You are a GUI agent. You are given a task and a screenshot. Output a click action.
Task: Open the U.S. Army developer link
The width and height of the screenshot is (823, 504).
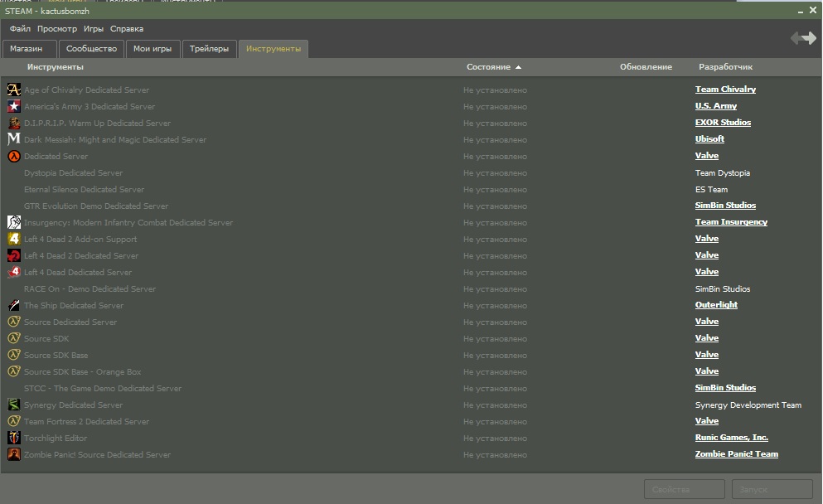pos(716,106)
